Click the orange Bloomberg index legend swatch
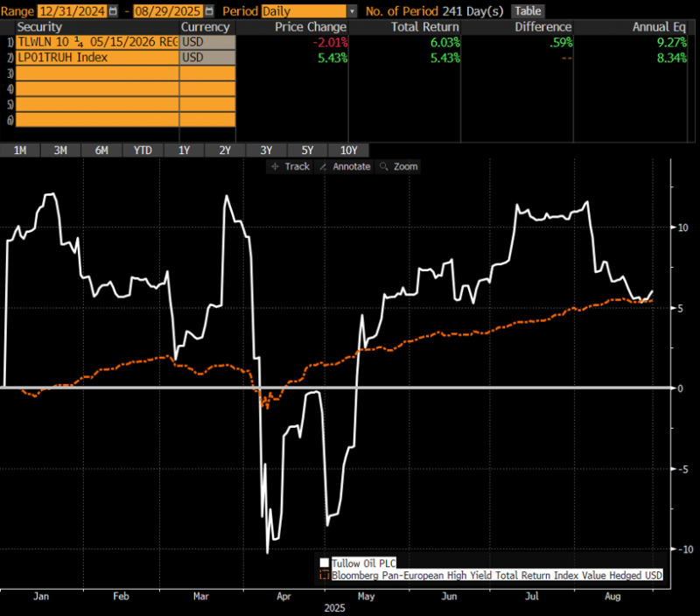The image size is (700, 616). point(325,575)
